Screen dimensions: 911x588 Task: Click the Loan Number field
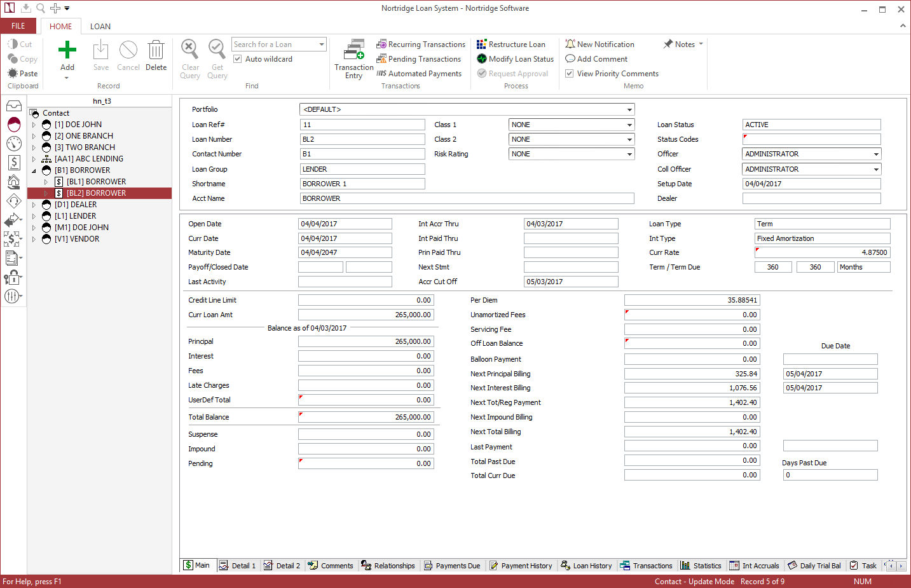click(362, 139)
